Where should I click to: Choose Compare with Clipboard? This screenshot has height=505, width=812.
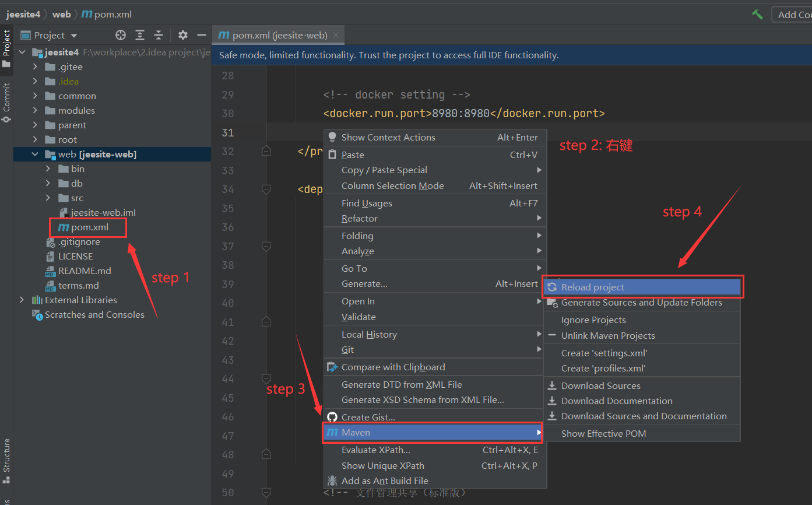coord(435,367)
